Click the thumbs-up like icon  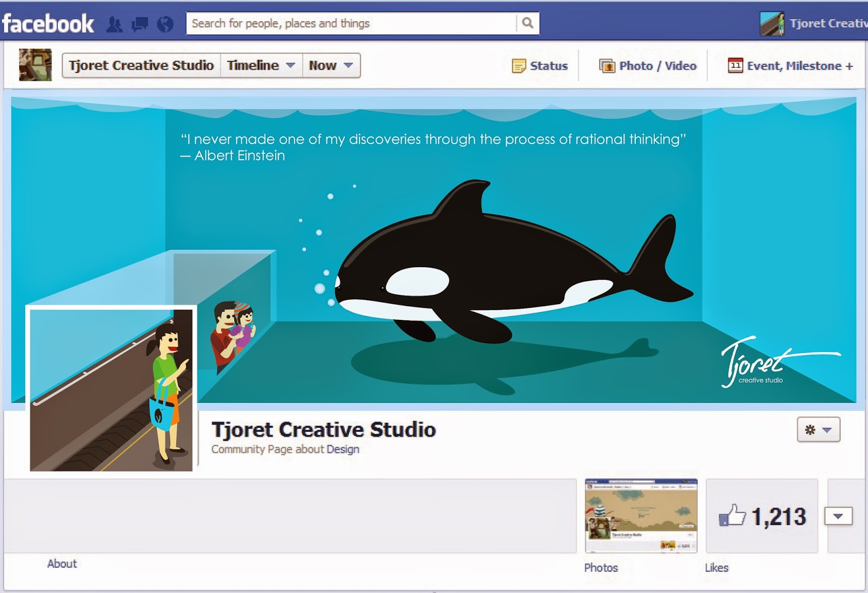pyautogui.click(x=732, y=515)
